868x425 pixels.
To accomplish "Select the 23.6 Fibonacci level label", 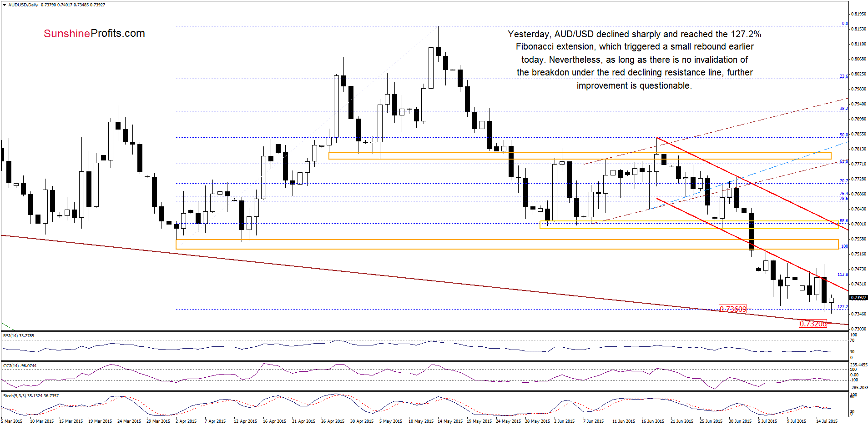I will (844, 76).
